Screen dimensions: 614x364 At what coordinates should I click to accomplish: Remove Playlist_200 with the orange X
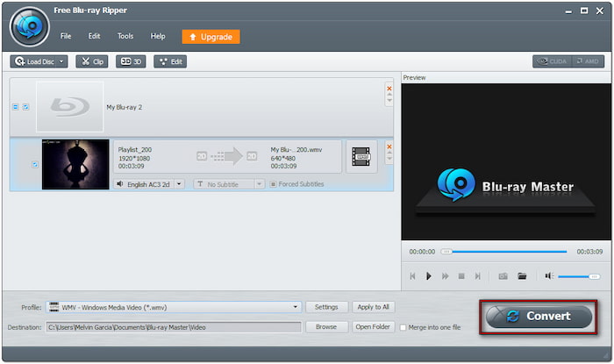[389, 146]
